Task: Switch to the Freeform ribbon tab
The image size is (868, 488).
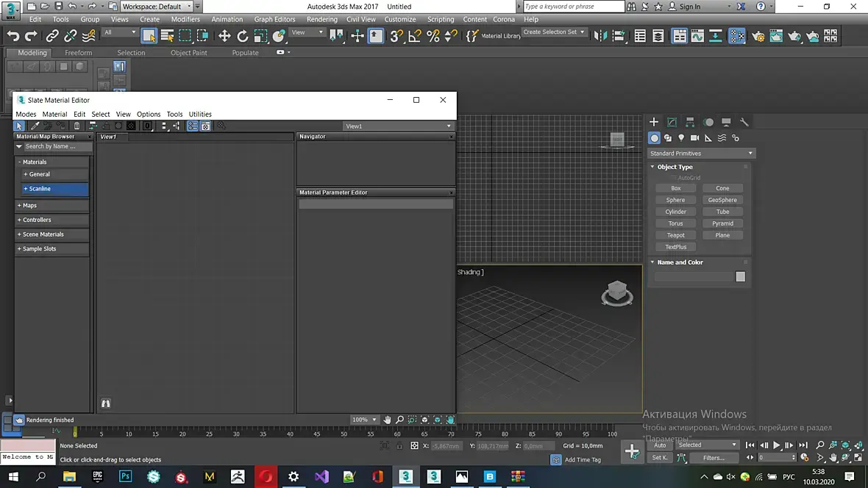Action: point(79,53)
